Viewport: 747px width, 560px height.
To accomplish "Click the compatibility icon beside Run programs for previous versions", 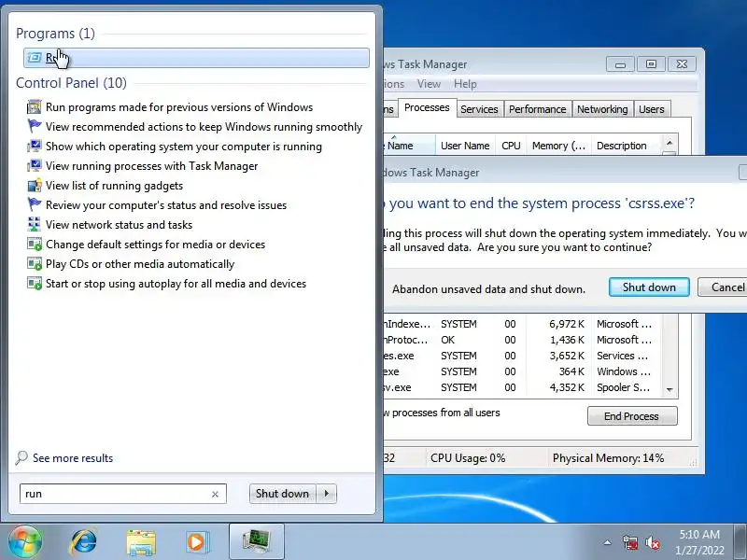I will pyautogui.click(x=35, y=107).
